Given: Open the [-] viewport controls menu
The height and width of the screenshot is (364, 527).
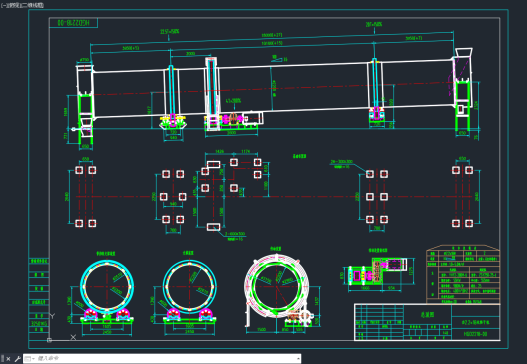Looking at the screenshot, I should click(3, 5).
